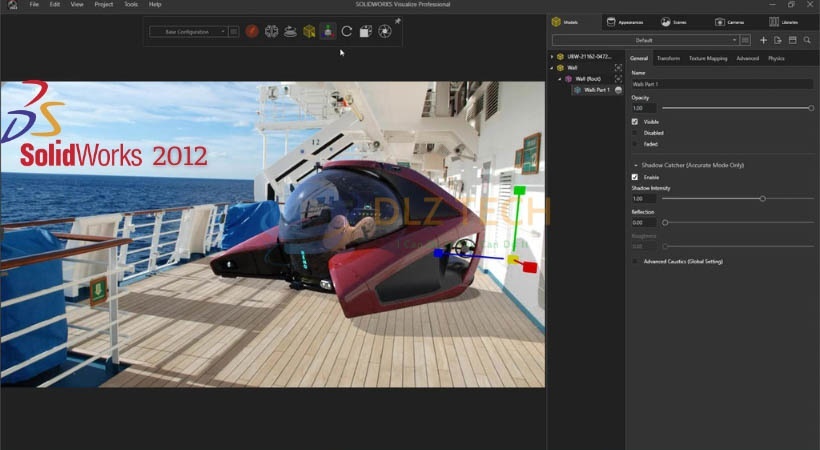This screenshot has height=450, width=820.
Task: Click the plus icon to add model
Action: point(763,40)
